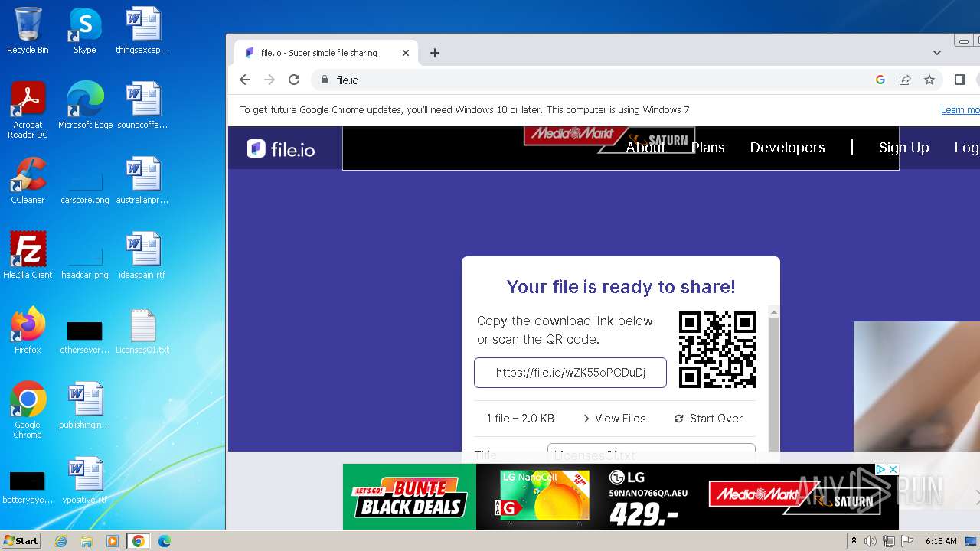This screenshot has width=980, height=551.
Task: Select ideaspain.rtf file on desktop
Action: click(142, 256)
